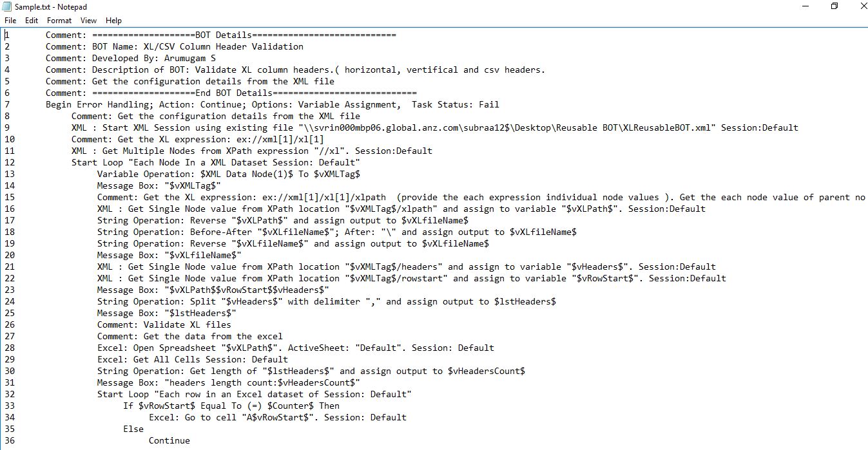
Task: Click the "Continue" statement on the last line
Action: point(169,440)
